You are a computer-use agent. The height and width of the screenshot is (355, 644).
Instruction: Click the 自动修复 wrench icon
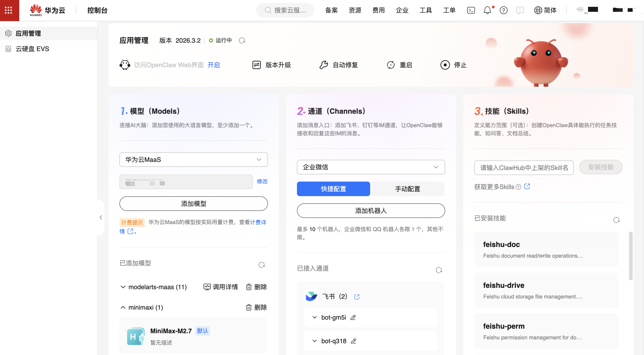click(323, 65)
